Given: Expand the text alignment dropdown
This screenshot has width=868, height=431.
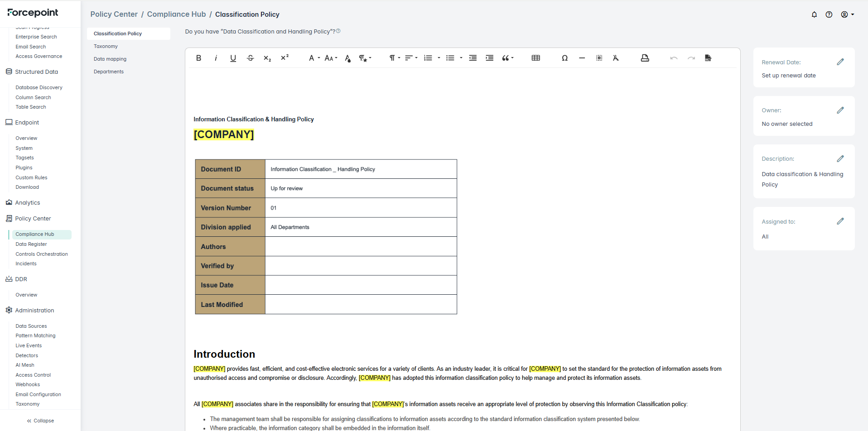Looking at the screenshot, I should [x=411, y=58].
